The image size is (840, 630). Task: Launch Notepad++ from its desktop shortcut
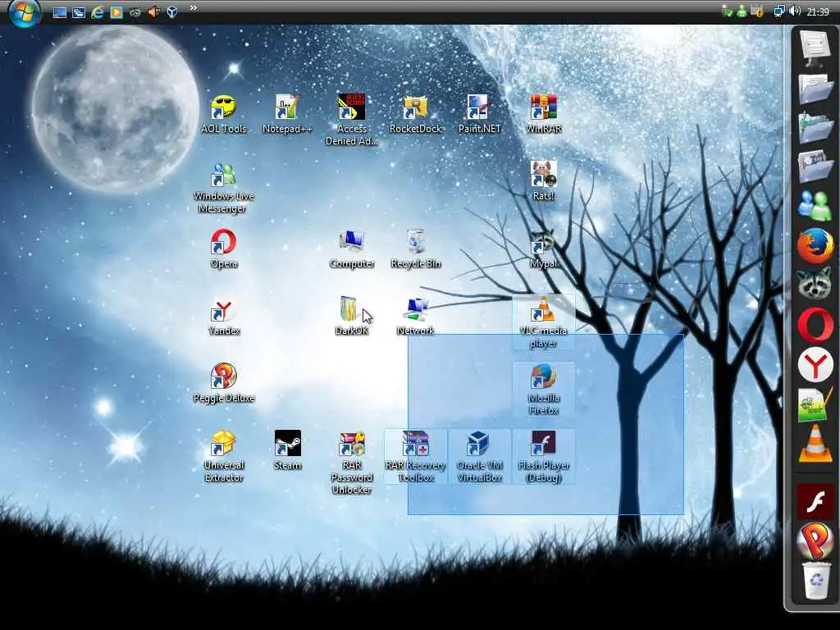[x=287, y=114]
